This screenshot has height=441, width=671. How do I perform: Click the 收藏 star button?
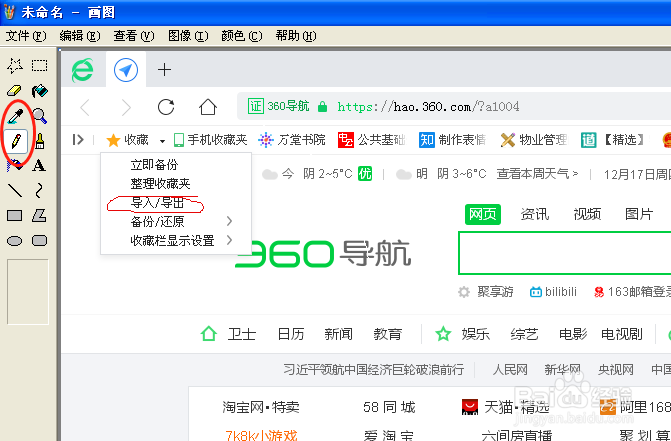coord(128,140)
